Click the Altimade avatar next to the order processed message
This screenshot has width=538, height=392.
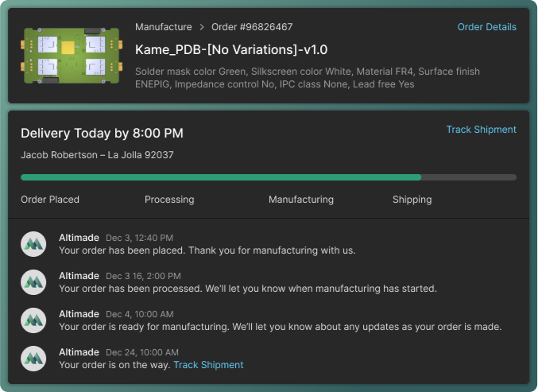coord(33,282)
